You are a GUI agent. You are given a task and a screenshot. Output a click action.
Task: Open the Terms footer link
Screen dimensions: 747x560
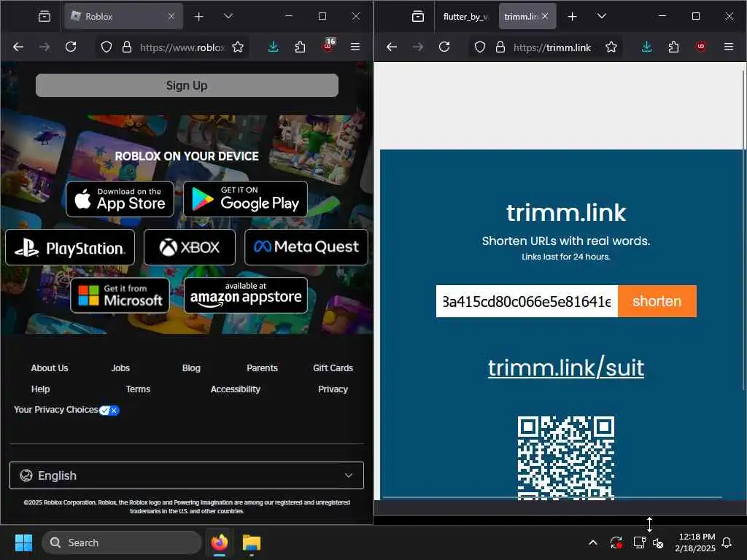pos(138,389)
